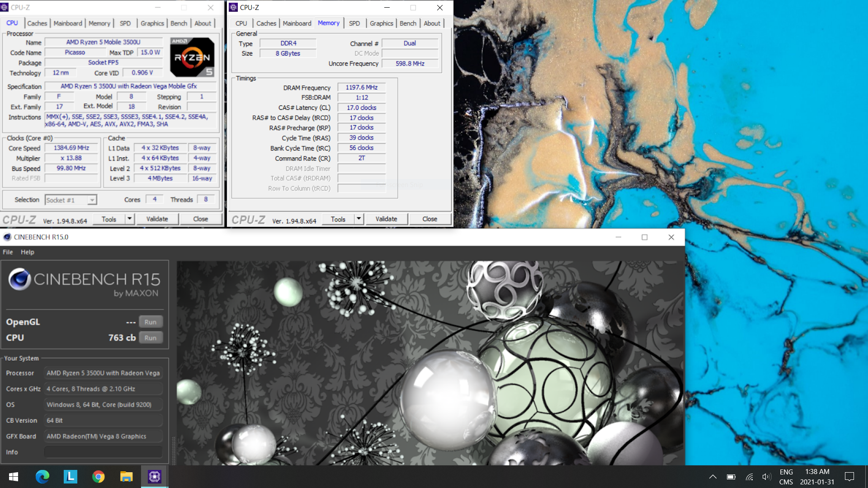Maximize the Cinebench R15.0 window
The height and width of the screenshot is (488, 868).
point(645,237)
